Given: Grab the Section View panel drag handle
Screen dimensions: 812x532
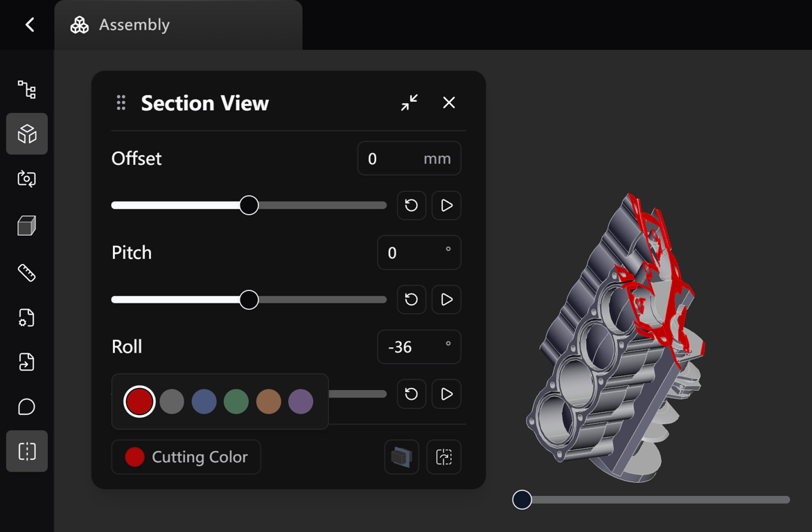Looking at the screenshot, I should point(121,103).
